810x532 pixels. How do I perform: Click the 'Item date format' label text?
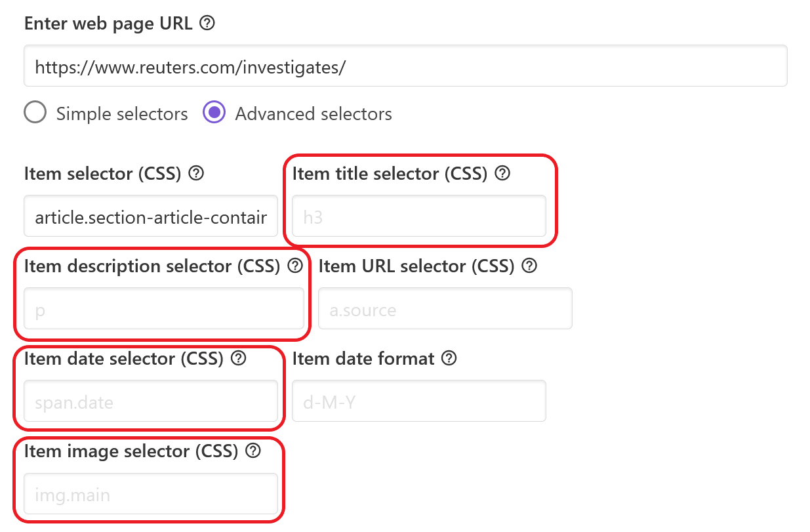363,359
